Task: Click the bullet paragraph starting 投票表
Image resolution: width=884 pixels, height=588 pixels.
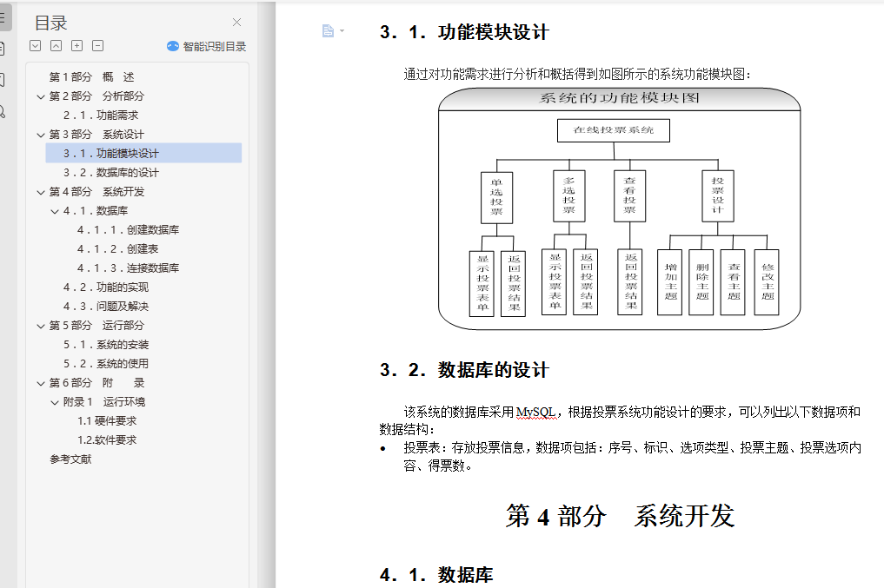Action: pos(632,457)
